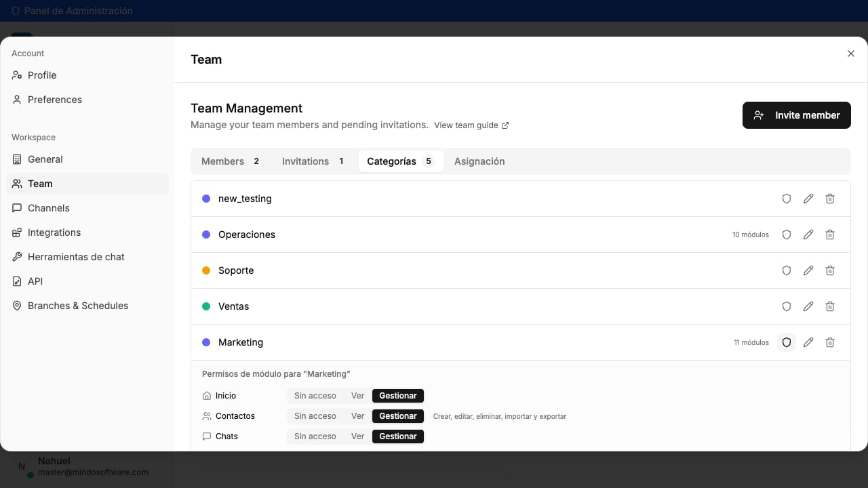Set Chats to Gestionar

click(398, 436)
